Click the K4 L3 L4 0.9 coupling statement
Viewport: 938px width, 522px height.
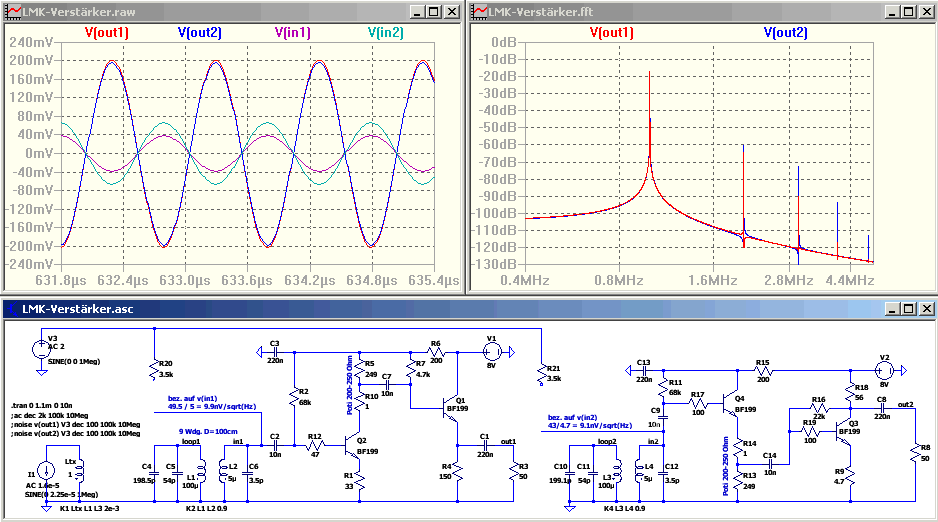pos(625,508)
